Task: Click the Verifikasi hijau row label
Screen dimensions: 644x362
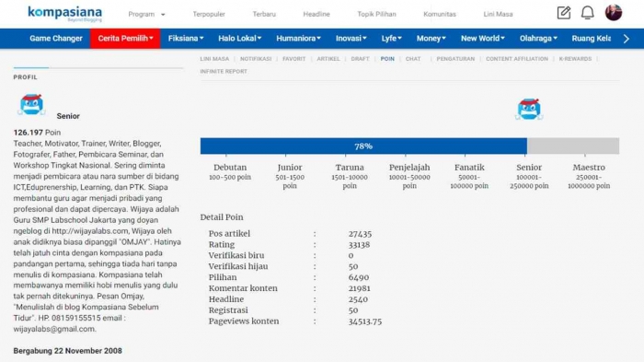Action: click(x=238, y=266)
